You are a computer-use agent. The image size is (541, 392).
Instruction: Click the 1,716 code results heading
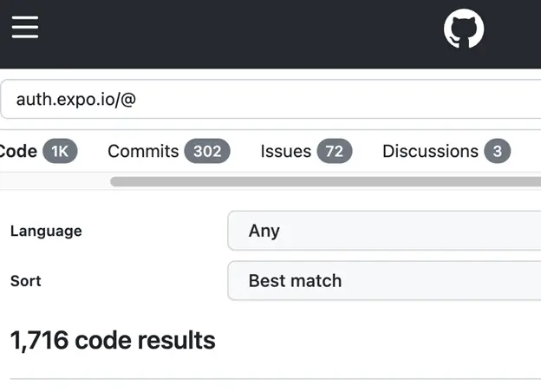[x=113, y=340]
